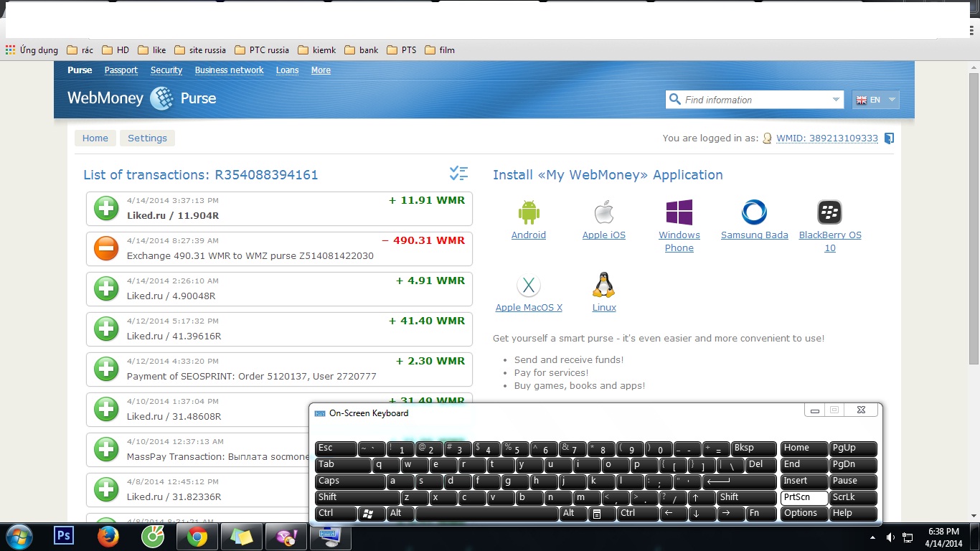This screenshot has width=980, height=551.
Task: Click the Options key on the On-Screen Keyboard
Action: pyautogui.click(x=804, y=514)
